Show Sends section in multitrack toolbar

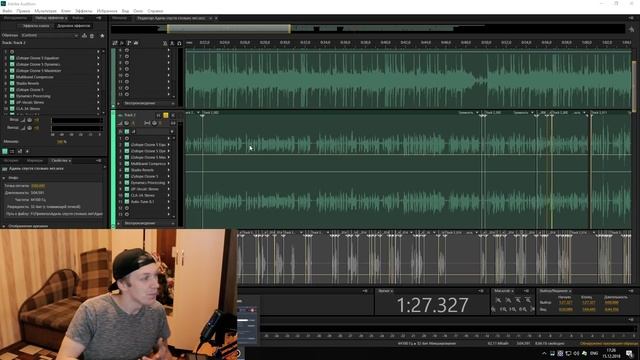pyautogui.click(x=129, y=43)
